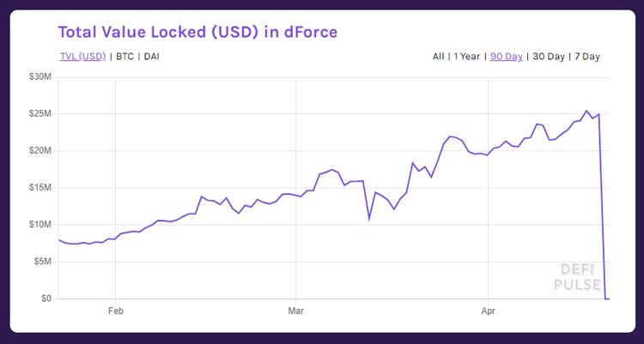Click the Total Value Locked chart title
644x344 pixels.
coord(197,32)
